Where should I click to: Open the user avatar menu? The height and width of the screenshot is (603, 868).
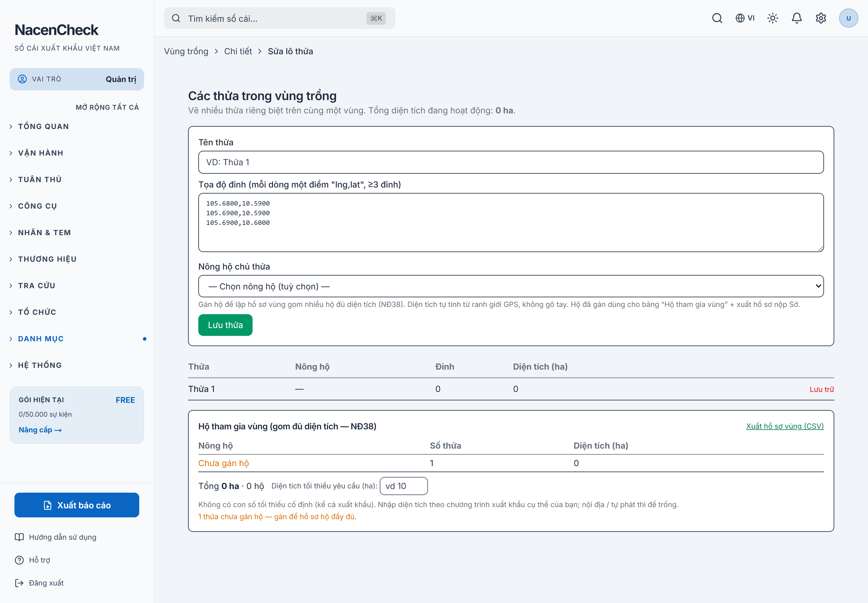(x=848, y=18)
